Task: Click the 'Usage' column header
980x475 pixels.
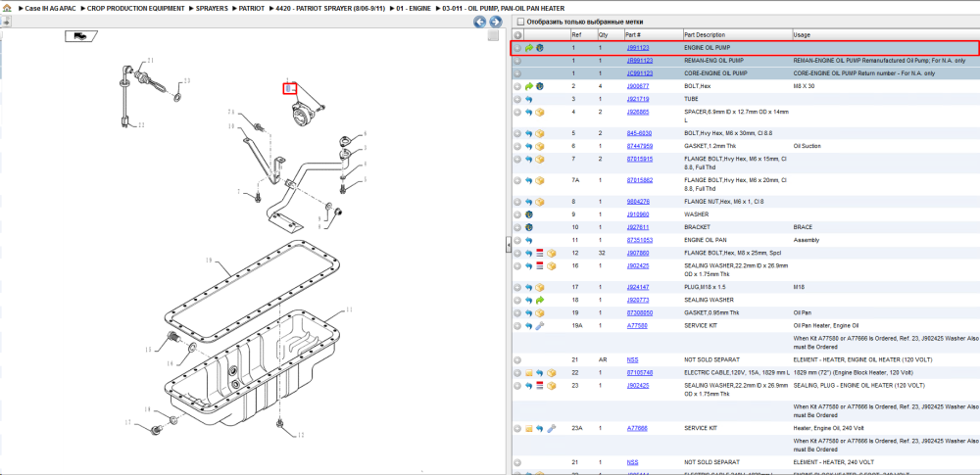Action: 886,35
